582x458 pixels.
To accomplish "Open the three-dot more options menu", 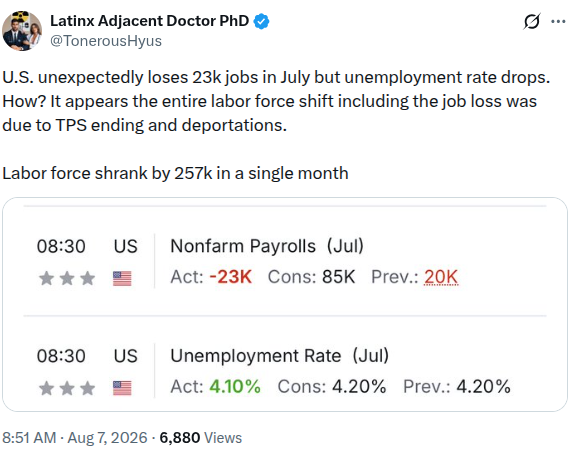I will pos(558,22).
